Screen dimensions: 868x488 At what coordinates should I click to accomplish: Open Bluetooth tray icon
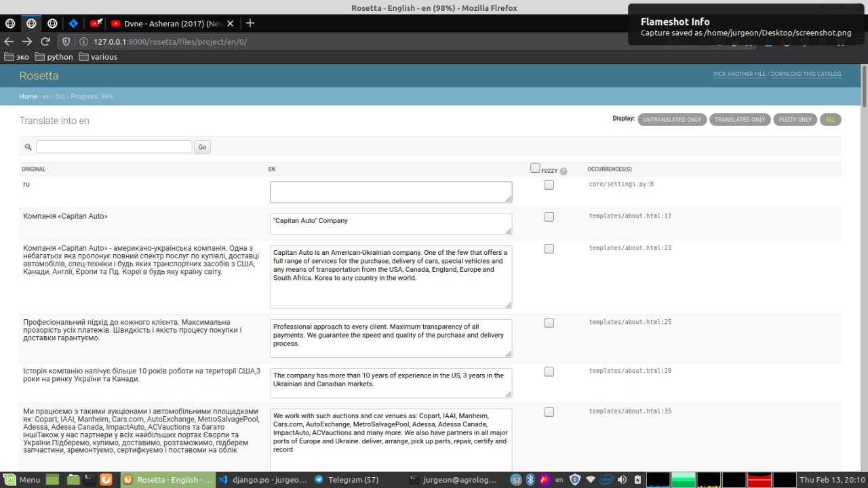click(531, 480)
